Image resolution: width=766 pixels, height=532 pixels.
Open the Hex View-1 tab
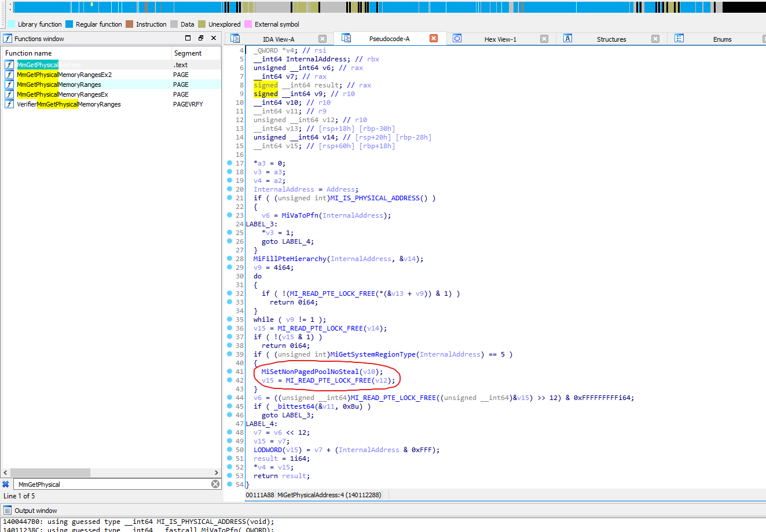(500, 39)
